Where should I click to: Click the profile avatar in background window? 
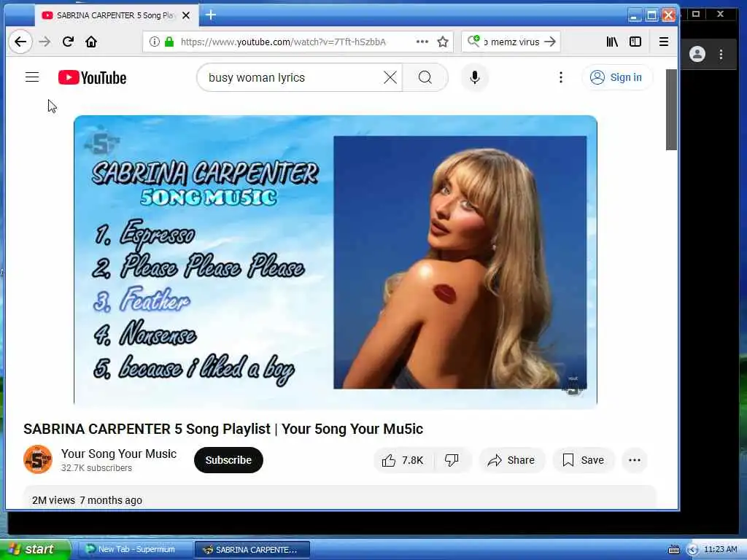[x=697, y=54]
